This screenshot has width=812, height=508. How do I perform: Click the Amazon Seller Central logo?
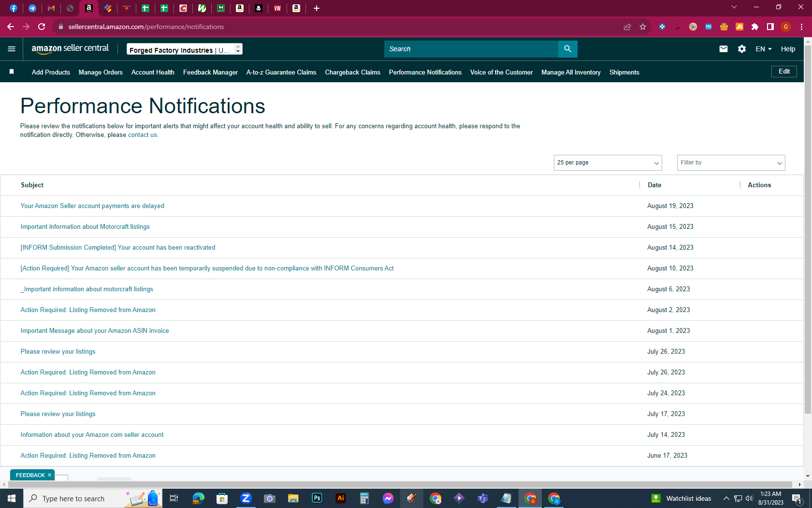pyautogui.click(x=70, y=49)
